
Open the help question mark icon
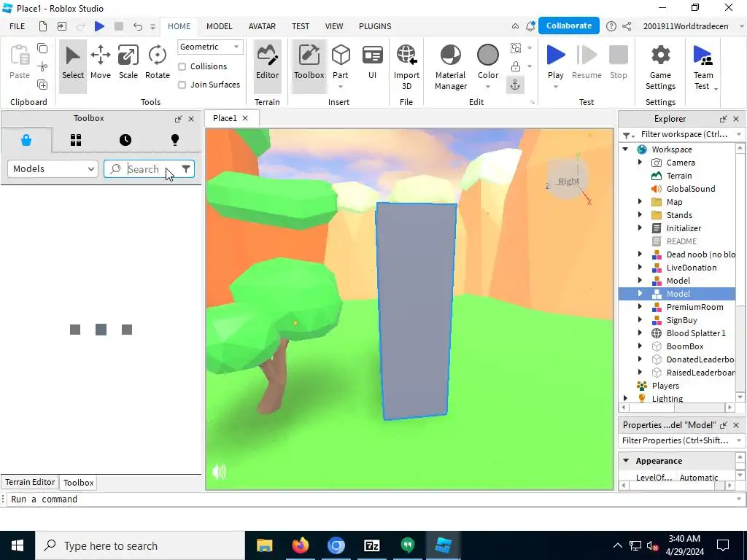(x=611, y=26)
